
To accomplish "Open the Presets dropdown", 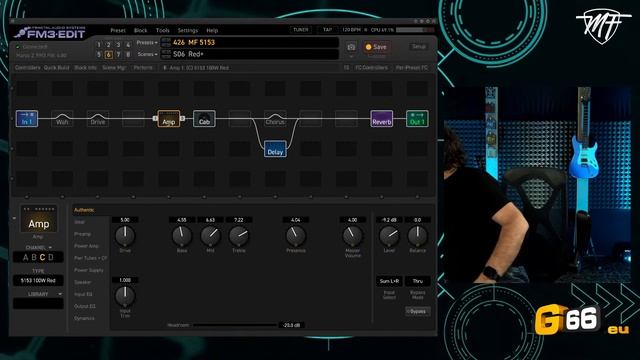I will 147,42.
